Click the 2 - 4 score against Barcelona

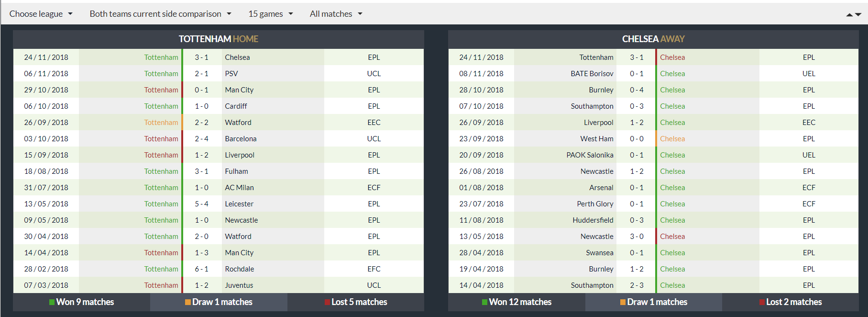(x=201, y=139)
